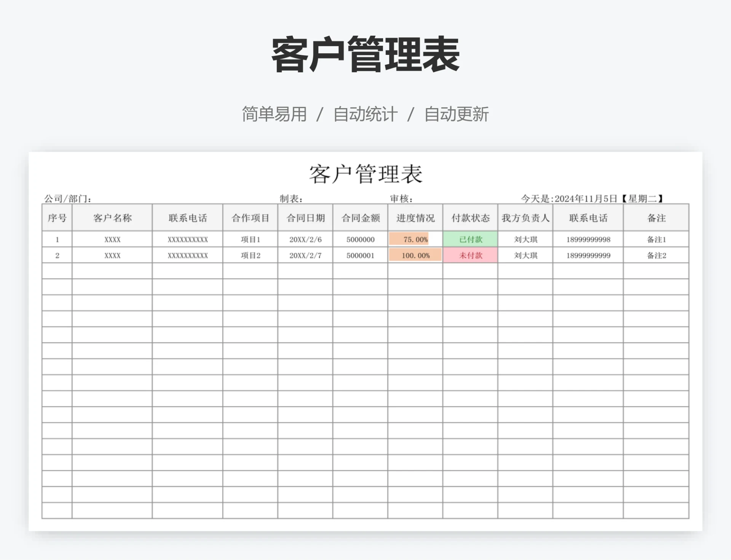
Task: Select the 合同日期 column header
Action: pos(305,218)
